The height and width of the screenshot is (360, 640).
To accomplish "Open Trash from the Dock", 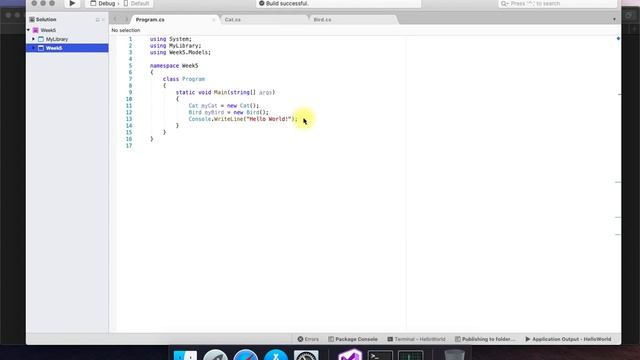I will [454, 355].
